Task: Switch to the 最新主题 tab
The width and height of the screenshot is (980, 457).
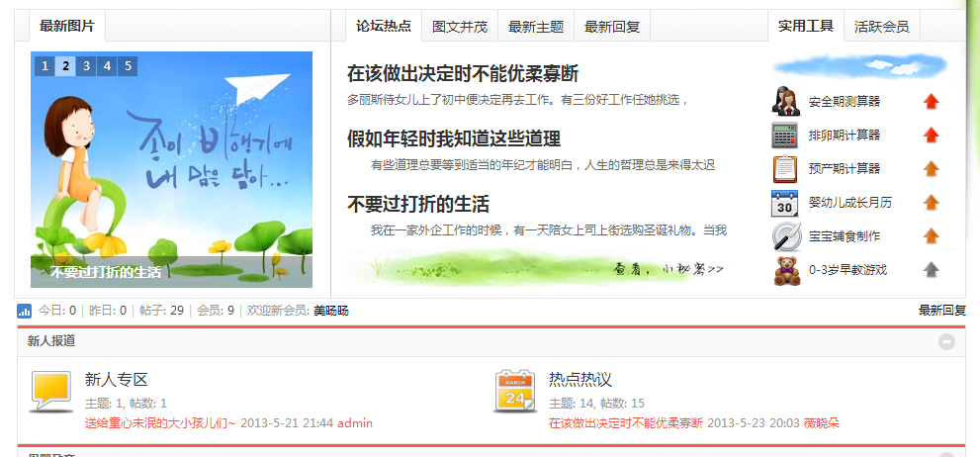Action: tap(536, 27)
